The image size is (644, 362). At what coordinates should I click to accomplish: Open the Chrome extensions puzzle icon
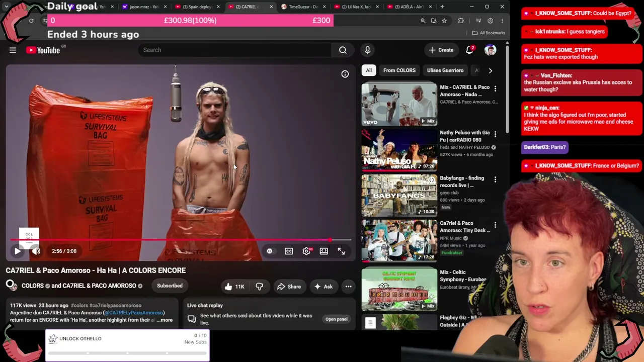point(461,21)
